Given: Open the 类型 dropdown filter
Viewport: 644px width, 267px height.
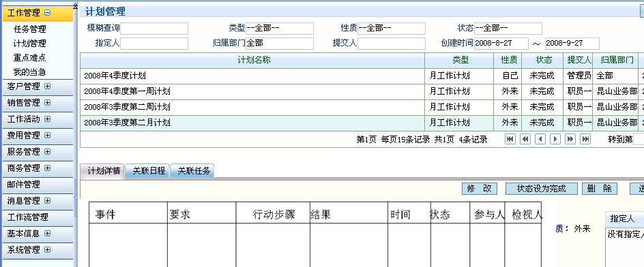Looking at the screenshot, I should (280, 29).
